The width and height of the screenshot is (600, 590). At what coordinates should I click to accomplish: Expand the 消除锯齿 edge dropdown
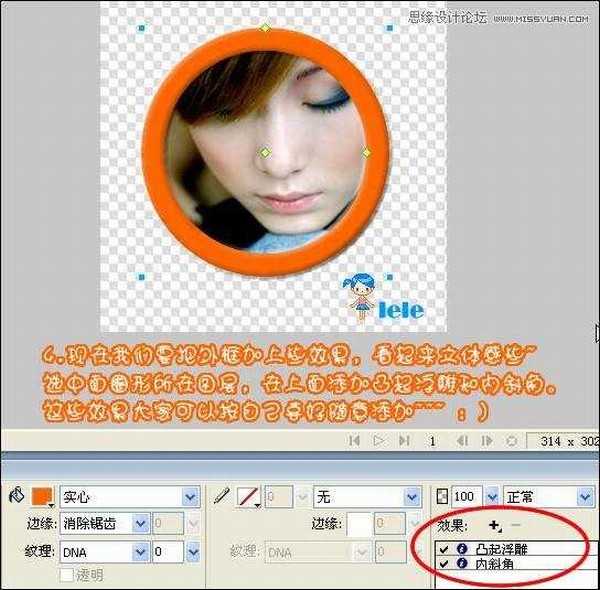[x=141, y=523]
